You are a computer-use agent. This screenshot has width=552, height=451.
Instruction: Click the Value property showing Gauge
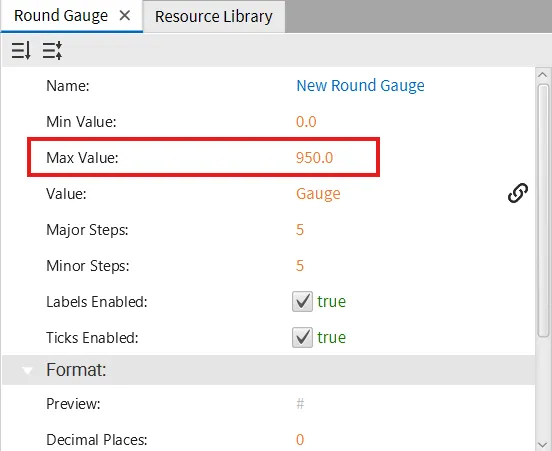(318, 194)
